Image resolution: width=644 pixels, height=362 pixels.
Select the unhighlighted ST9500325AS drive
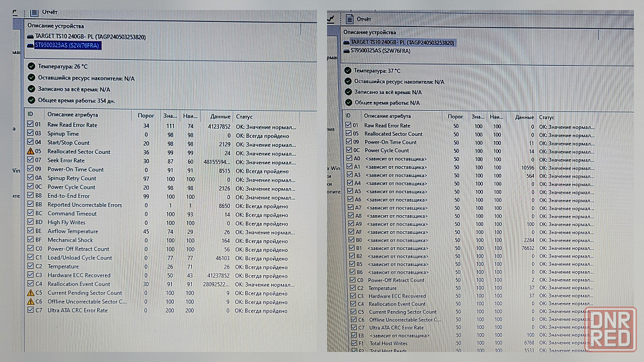(383, 50)
